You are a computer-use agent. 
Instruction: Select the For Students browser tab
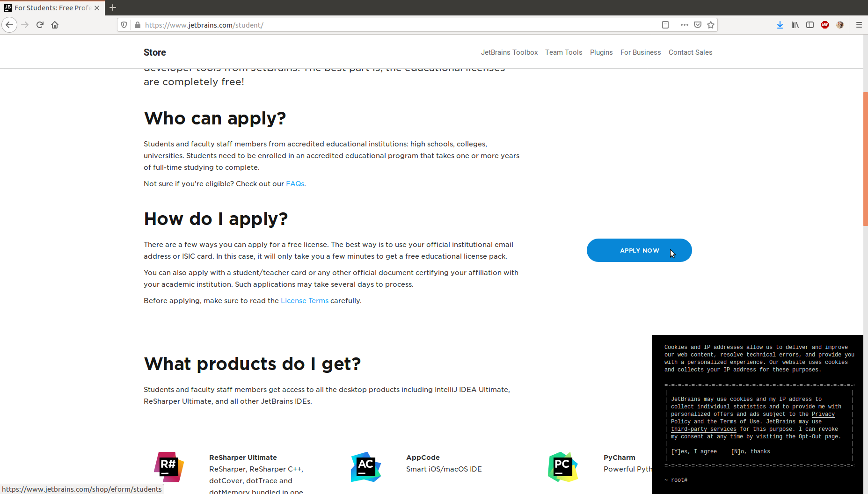[52, 8]
